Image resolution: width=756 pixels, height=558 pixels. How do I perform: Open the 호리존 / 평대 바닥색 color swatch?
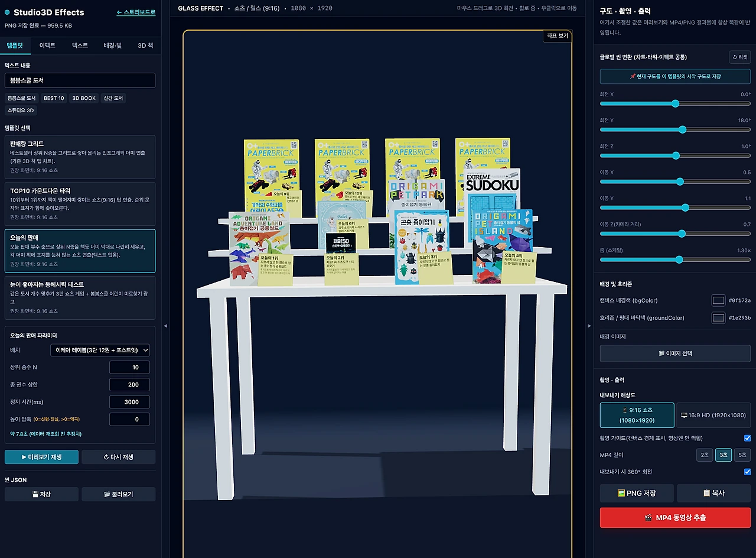pyautogui.click(x=718, y=318)
